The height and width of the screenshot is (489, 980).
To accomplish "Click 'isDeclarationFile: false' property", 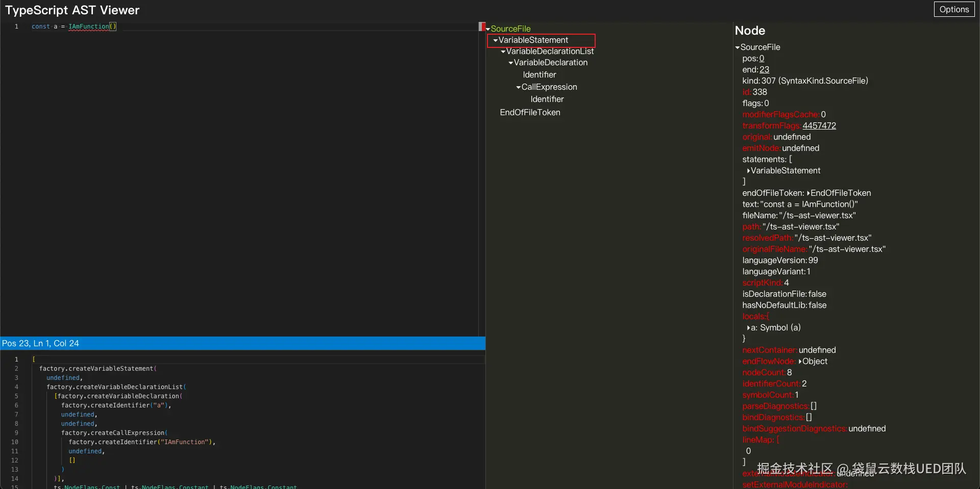I will 784,294.
